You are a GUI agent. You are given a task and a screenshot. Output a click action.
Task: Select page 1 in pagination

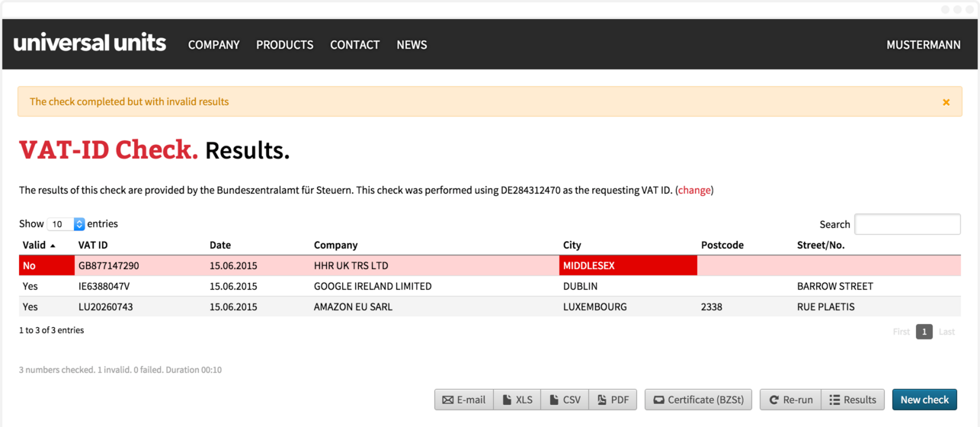click(924, 332)
